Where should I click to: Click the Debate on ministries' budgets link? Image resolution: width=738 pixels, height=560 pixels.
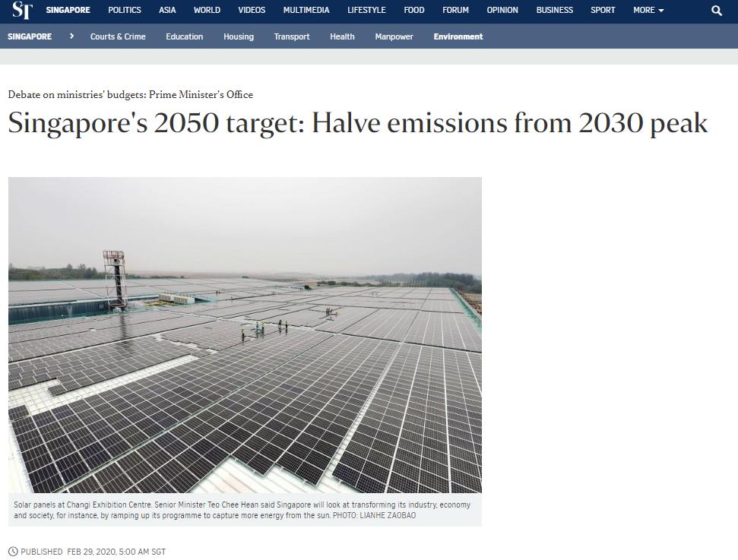click(131, 95)
